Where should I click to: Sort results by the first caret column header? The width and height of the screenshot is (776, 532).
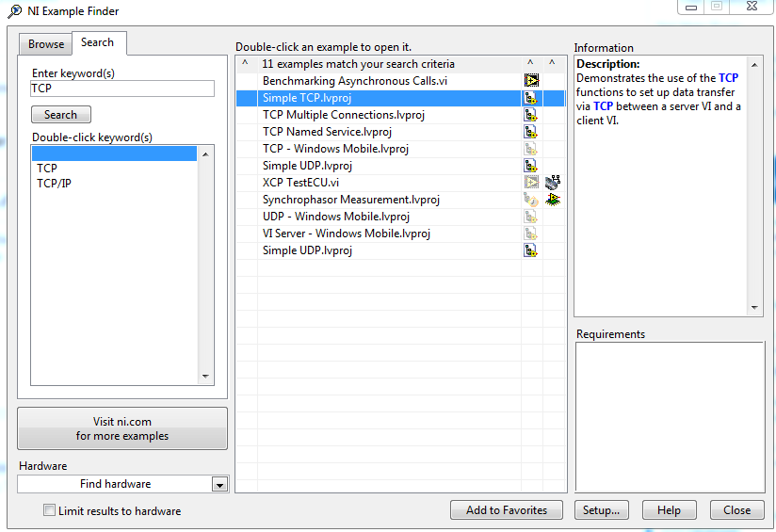point(245,63)
